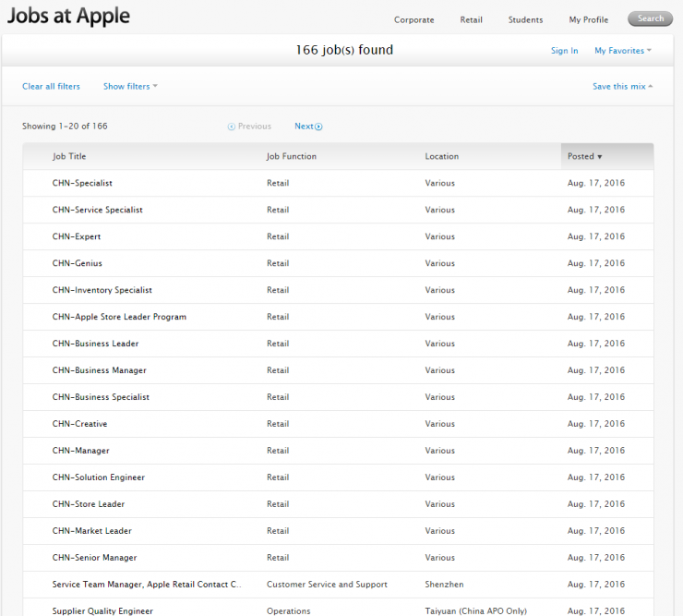The image size is (683, 616).
Task: Go to the Students section
Action: coord(525,19)
